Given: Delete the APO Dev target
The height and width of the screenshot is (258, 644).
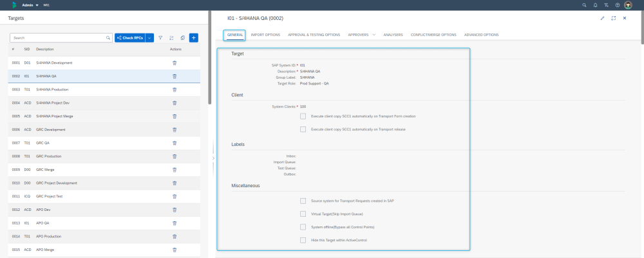Looking at the screenshot, I should (x=175, y=210).
